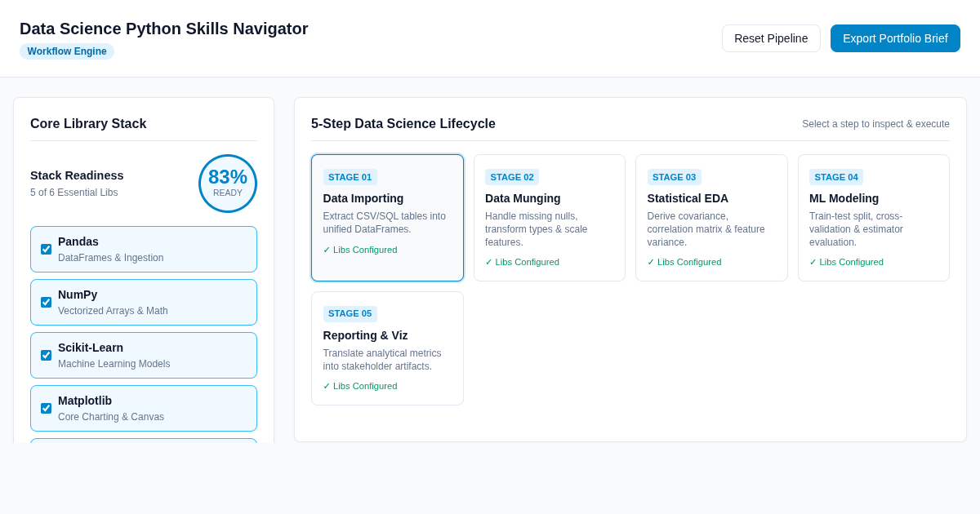This screenshot has height=514, width=980.
Task: Click Libs Configured status under Reporting & Viz
Action: pos(360,386)
